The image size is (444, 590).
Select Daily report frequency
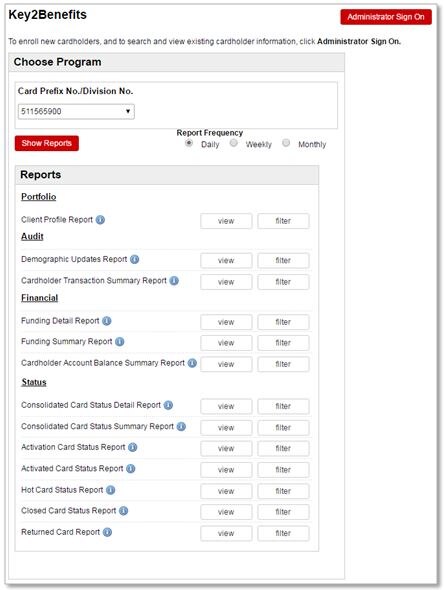189,143
